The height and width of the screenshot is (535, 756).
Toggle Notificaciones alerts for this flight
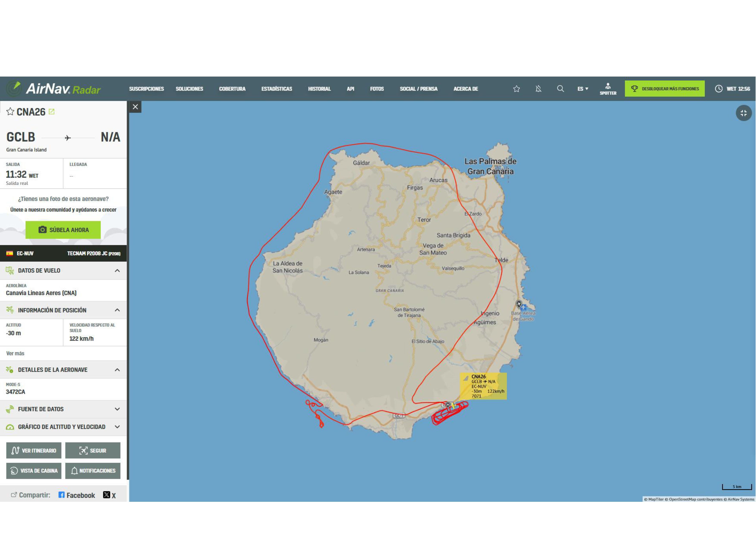(x=92, y=471)
